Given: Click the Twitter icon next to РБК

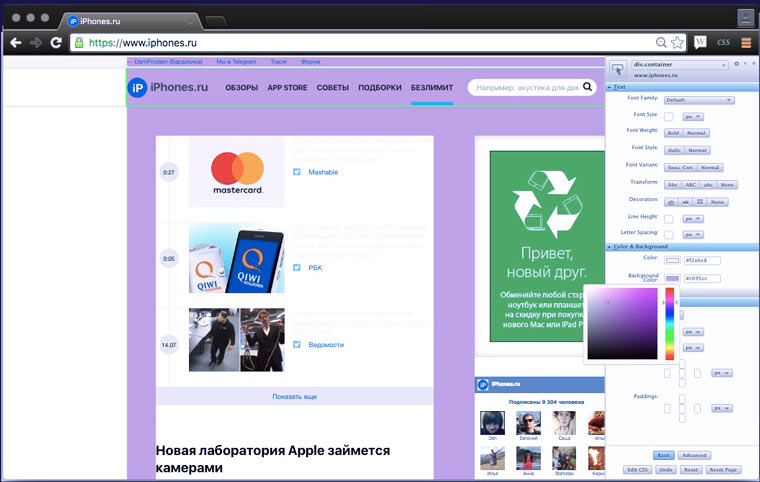Looking at the screenshot, I should 297,267.
